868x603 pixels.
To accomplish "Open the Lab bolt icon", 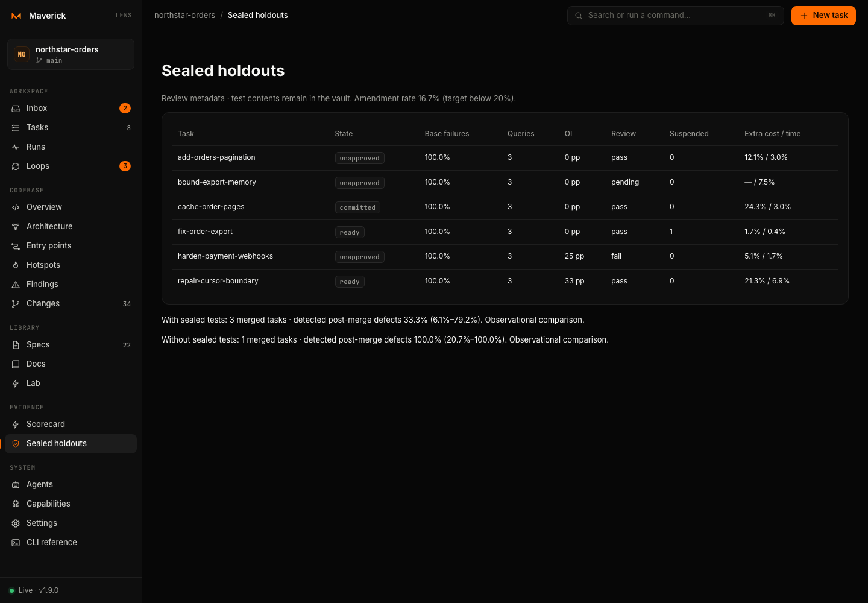I will 16,384.
